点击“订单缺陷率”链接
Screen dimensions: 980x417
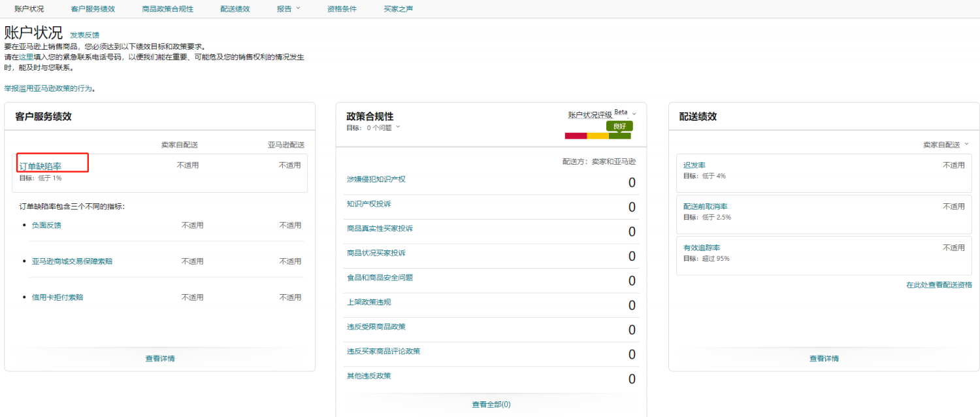41,166
